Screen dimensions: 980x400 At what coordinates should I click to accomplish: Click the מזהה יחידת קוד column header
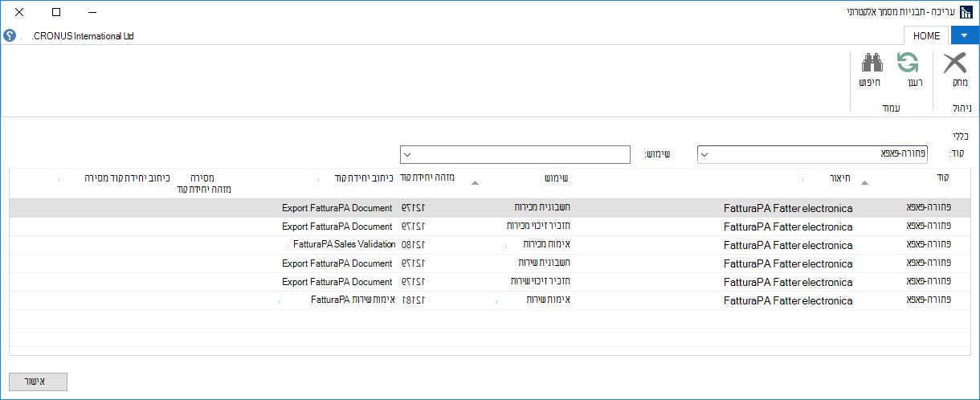click(x=427, y=177)
